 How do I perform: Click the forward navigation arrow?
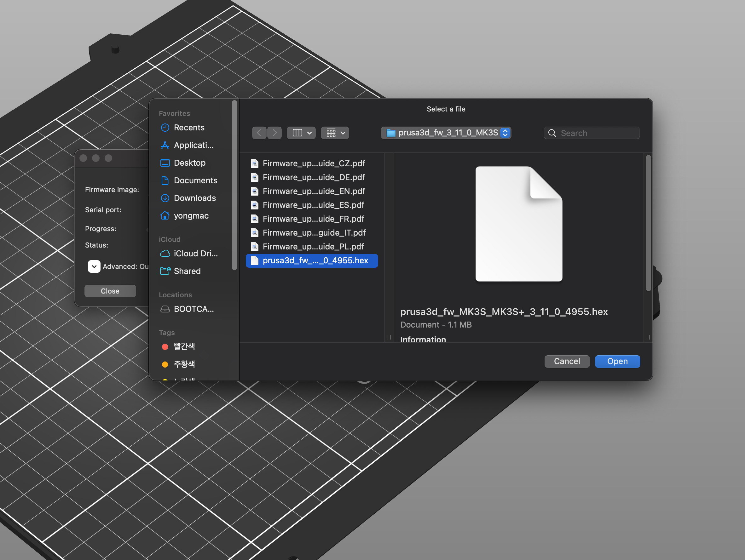click(274, 133)
